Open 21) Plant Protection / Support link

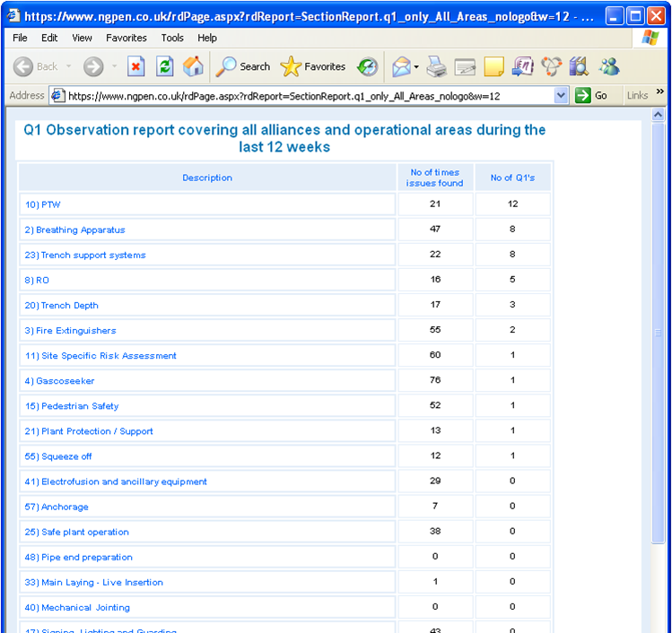click(x=89, y=431)
